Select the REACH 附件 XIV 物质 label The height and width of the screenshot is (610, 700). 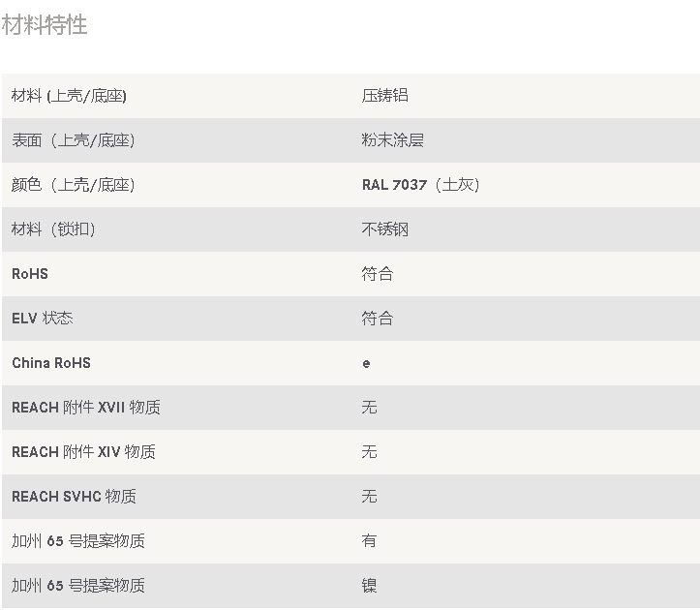point(83,452)
